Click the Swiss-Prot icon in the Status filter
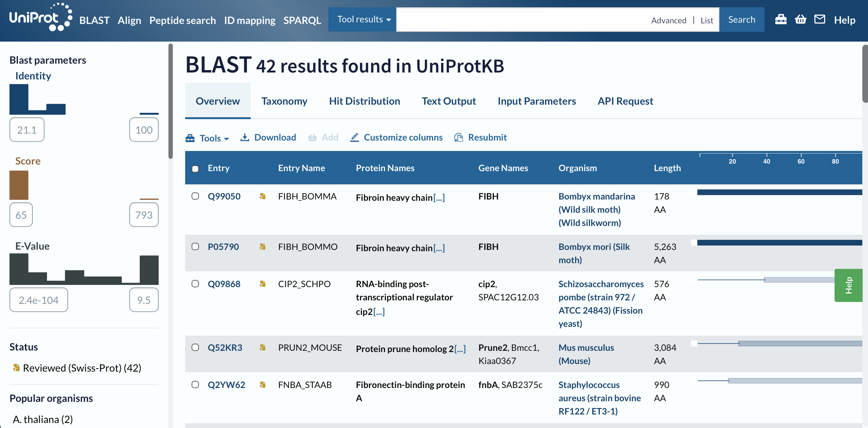868x428 pixels. 16,368
